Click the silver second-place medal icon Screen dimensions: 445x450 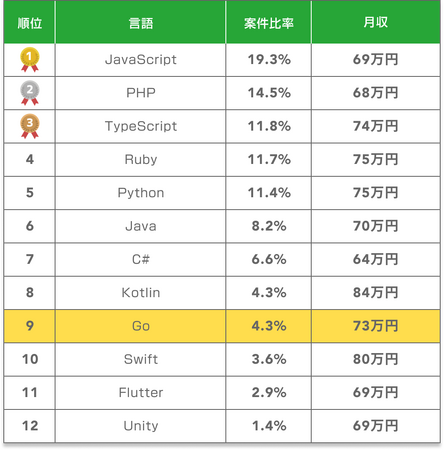(x=30, y=93)
